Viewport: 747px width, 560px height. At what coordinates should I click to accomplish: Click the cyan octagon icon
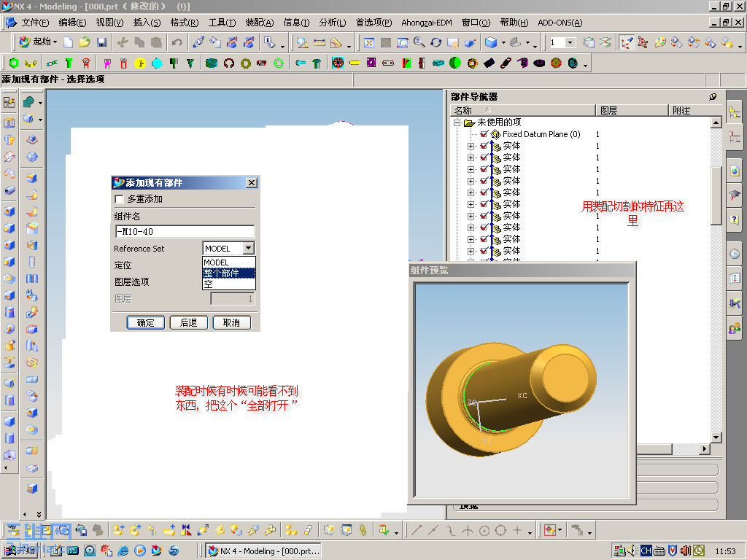[157, 63]
